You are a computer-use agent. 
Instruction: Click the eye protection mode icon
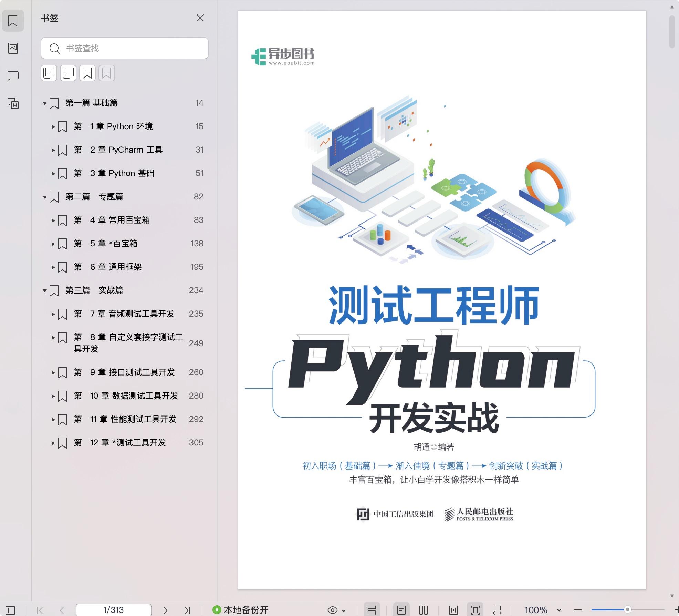pyautogui.click(x=332, y=610)
